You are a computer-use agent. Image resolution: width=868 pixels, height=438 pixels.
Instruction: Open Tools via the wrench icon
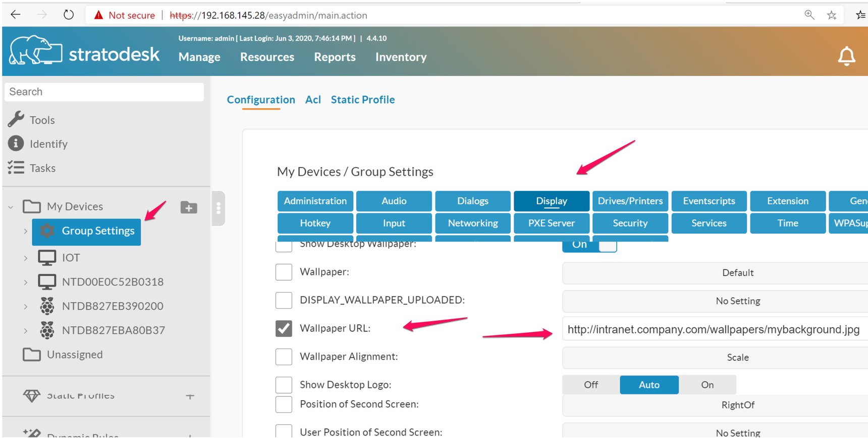[x=16, y=119]
